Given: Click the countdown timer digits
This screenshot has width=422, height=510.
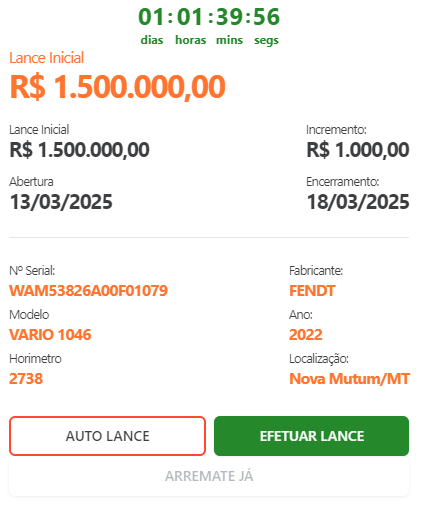Looking at the screenshot, I should pos(209,17).
